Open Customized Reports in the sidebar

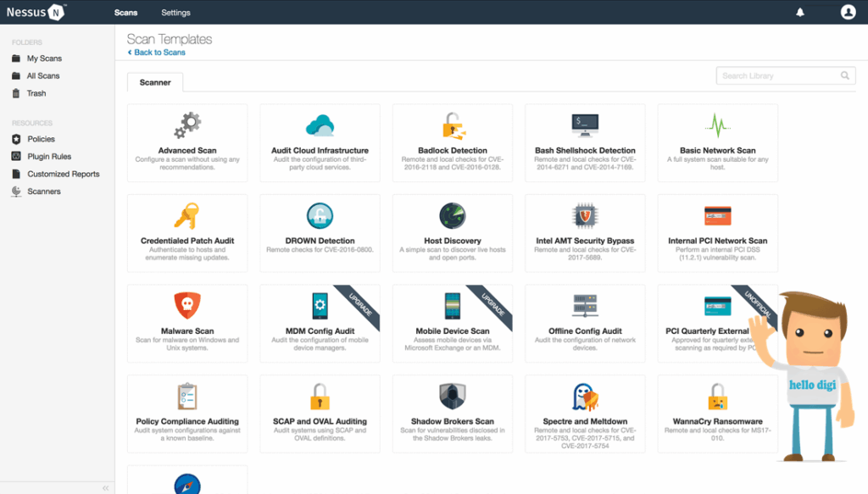[x=63, y=174]
